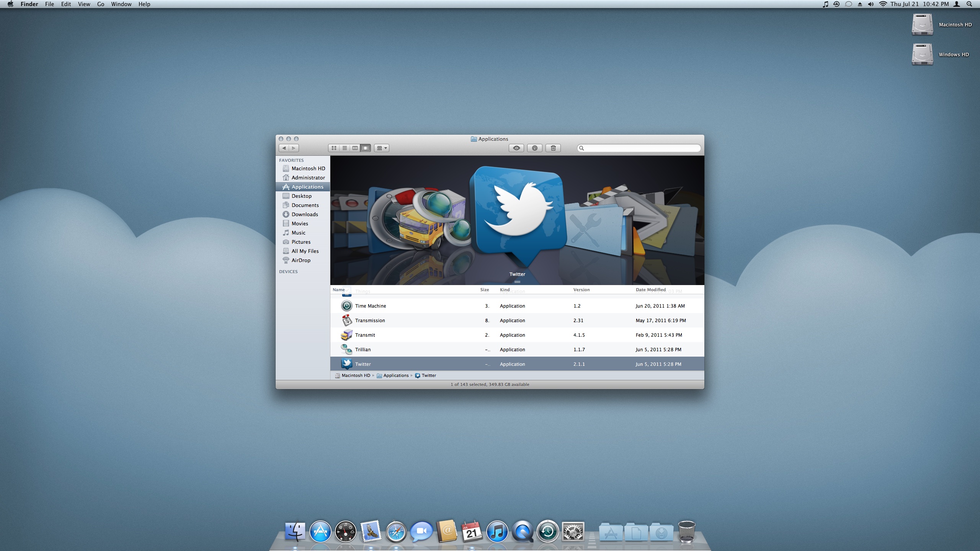Open the Windows HD desktop drive

point(941,54)
